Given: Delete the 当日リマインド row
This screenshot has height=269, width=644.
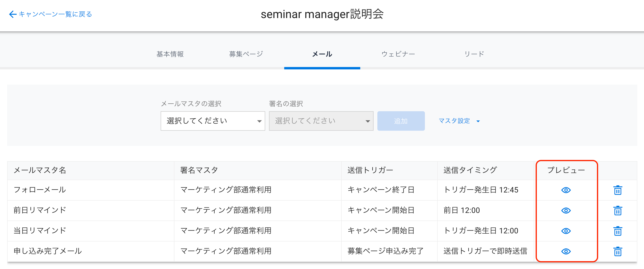Looking at the screenshot, I should pos(617,231).
